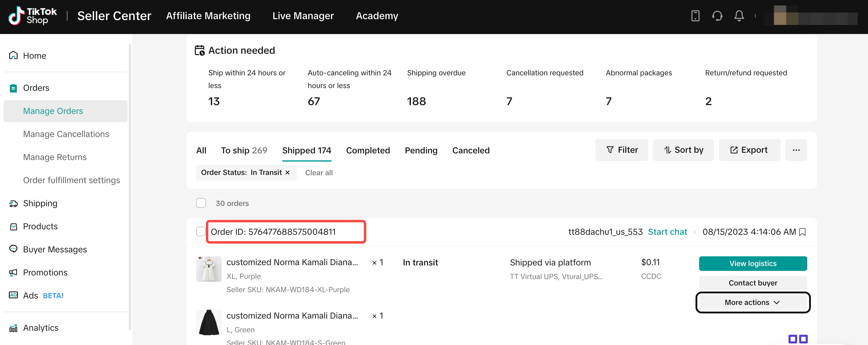Open Analytics in the sidebar
Viewport: 868px width, 345px height.
tap(40, 327)
